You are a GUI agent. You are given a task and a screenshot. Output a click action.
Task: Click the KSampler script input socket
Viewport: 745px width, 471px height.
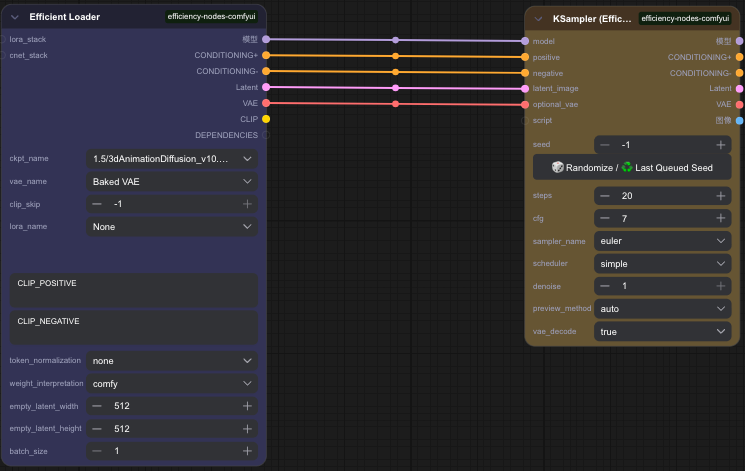pyautogui.click(x=524, y=120)
